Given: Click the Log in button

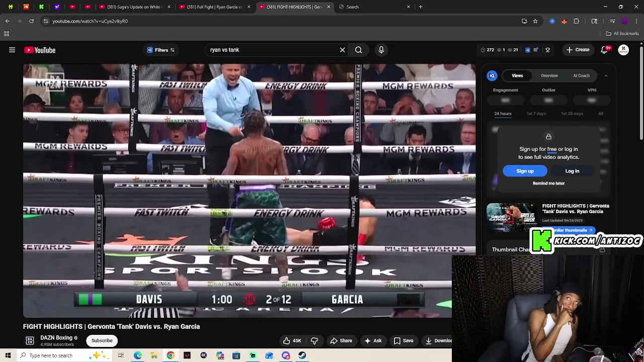Looking at the screenshot, I should [x=572, y=171].
